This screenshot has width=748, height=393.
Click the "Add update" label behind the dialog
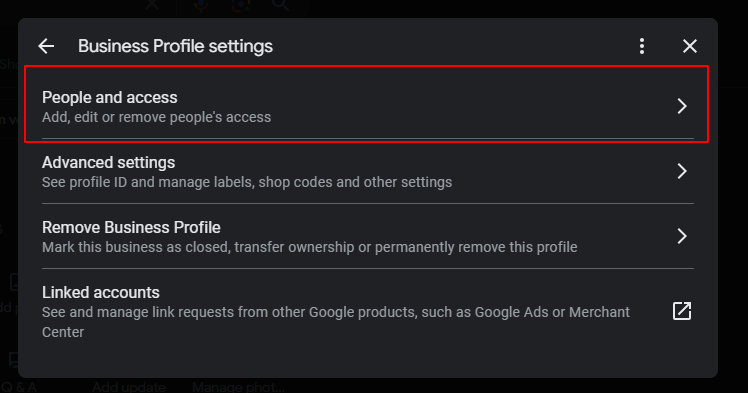129,387
